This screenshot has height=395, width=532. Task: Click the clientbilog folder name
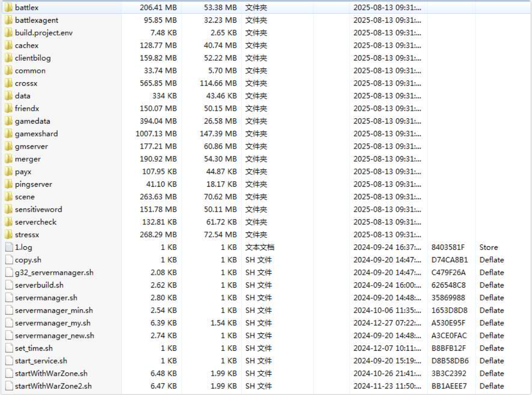(33, 58)
